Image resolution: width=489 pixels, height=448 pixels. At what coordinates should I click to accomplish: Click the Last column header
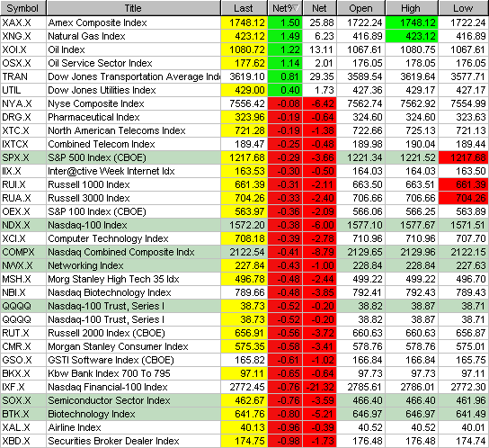(x=244, y=8)
